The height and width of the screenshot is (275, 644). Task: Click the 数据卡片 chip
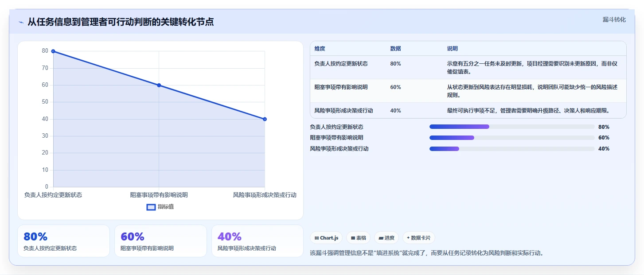coord(419,238)
